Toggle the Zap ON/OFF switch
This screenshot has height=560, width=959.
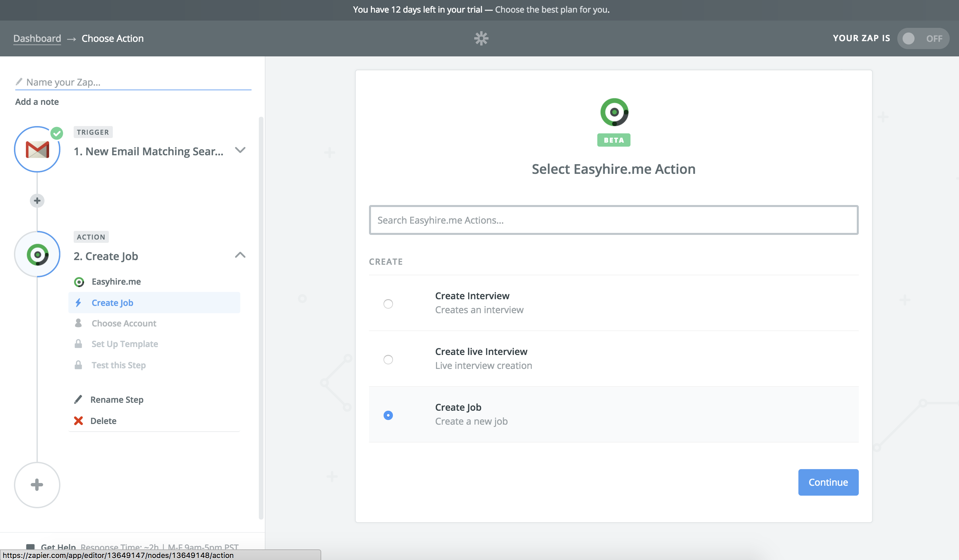[x=922, y=38]
